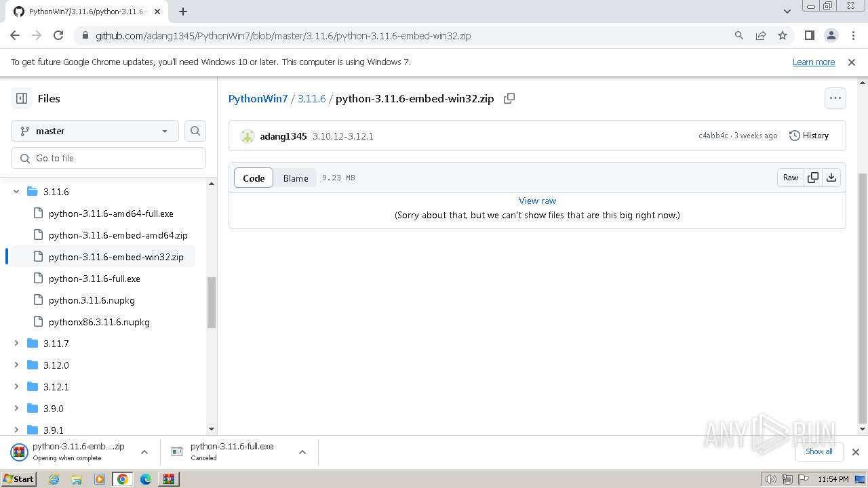Dismiss the Chrome update notice
This screenshot has width=868, height=488.
click(852, 62)
